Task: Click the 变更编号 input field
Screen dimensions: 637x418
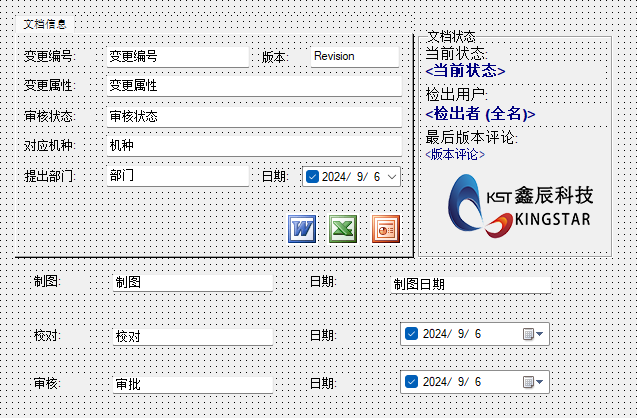Action: (x=176, y=57)
